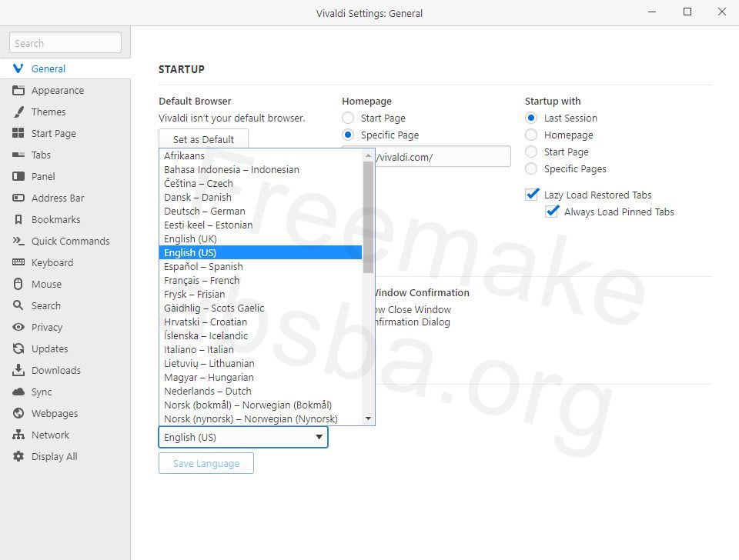Click the Address Bar icon

pos(18,198)
